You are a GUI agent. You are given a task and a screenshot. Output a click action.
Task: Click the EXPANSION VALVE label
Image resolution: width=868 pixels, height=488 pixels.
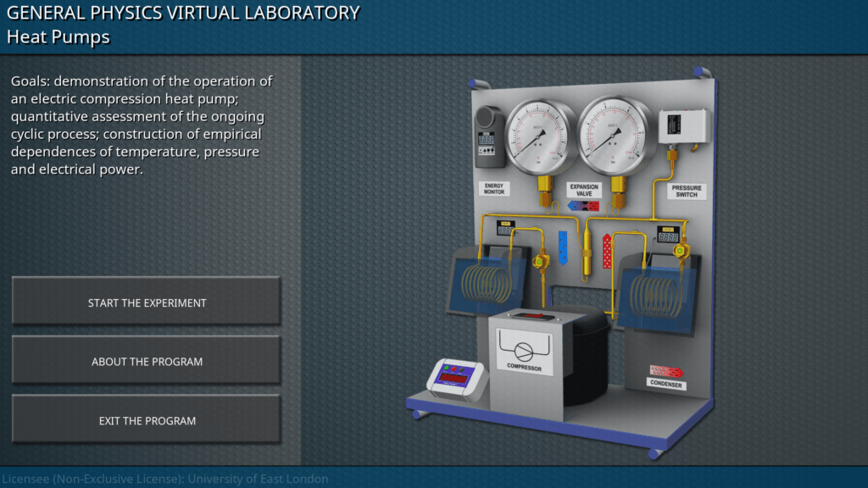[583, 191]
